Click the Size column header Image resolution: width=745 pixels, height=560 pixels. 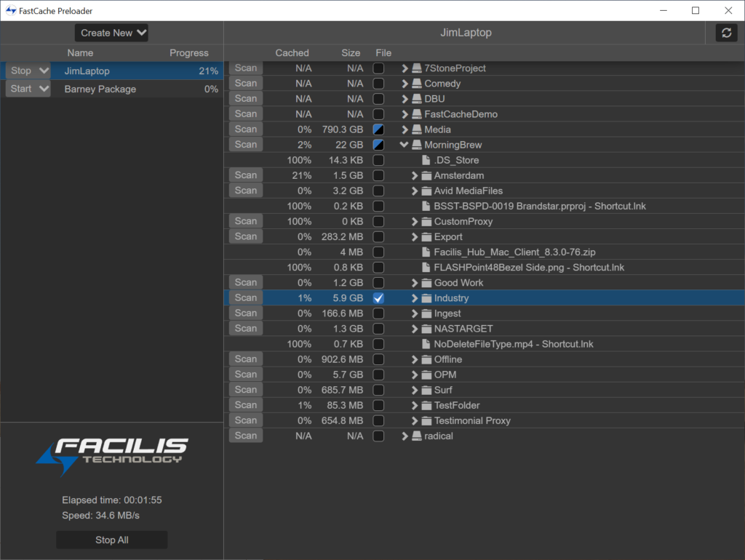[351, 53]
